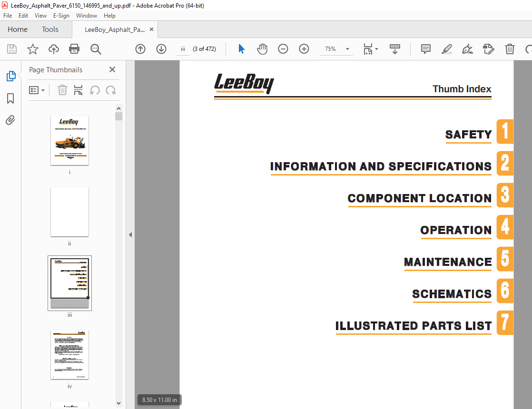Rotate page counterclockwise
The height and width of the screenshot is (409, 532).
click(95, 90)
